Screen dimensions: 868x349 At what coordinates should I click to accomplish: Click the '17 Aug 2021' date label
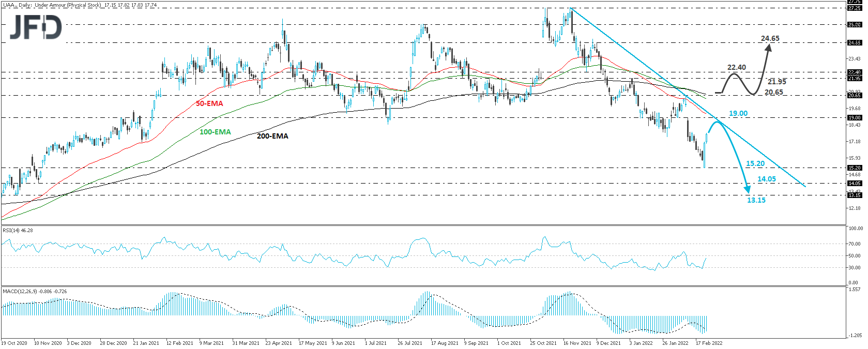click(445, 343)
